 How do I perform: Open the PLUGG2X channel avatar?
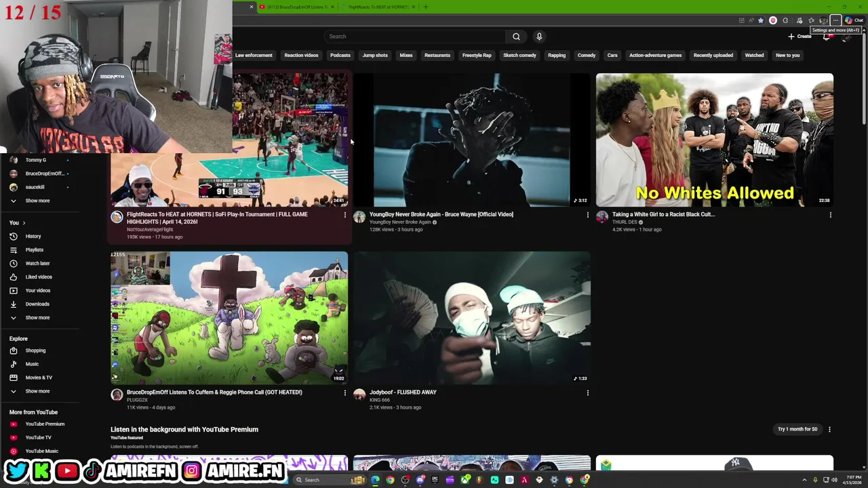117,394
